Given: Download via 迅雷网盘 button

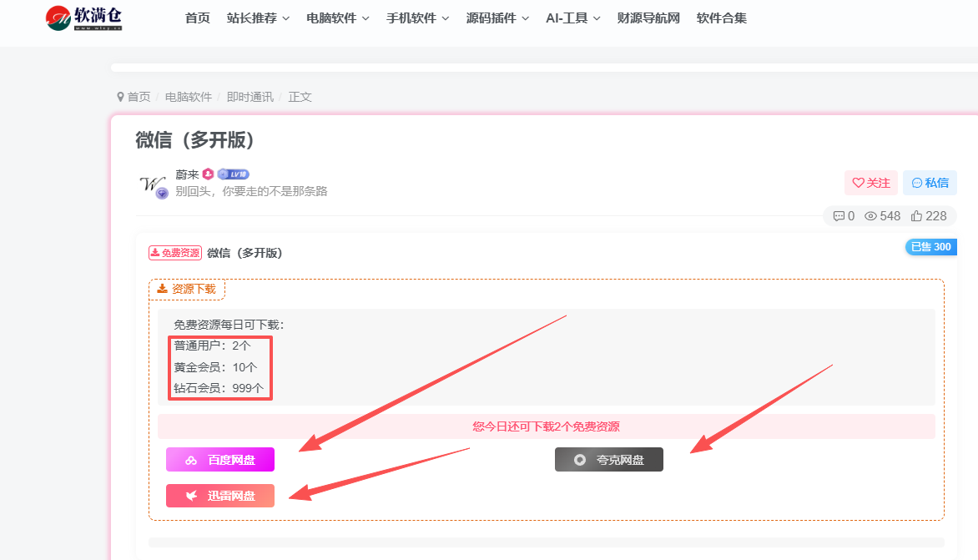Looking at the screenshot, I should pos(220,496).
